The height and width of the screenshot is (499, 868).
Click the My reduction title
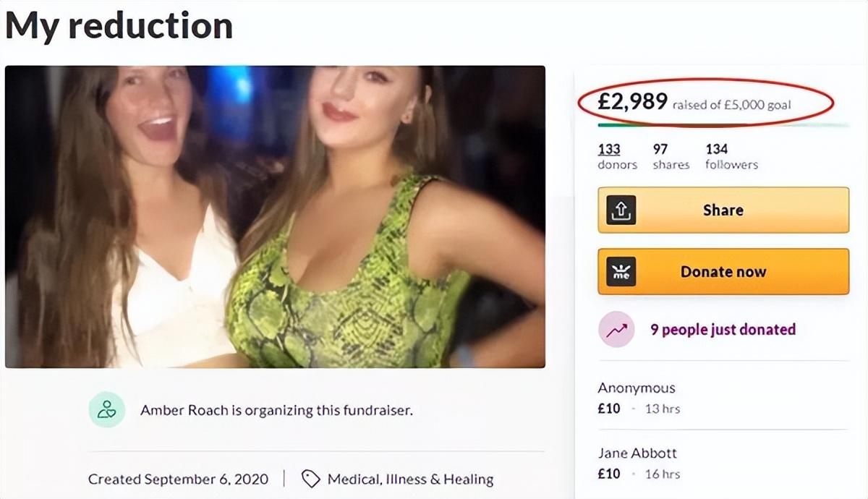pos(119,26)
